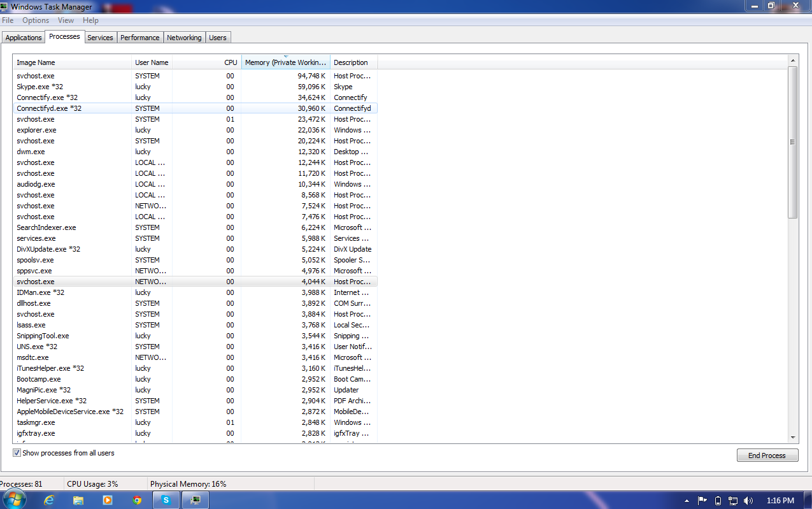Open the Help menu
Image resolution: width=812 pixels, height=509 pixels.
coord(90,20)
